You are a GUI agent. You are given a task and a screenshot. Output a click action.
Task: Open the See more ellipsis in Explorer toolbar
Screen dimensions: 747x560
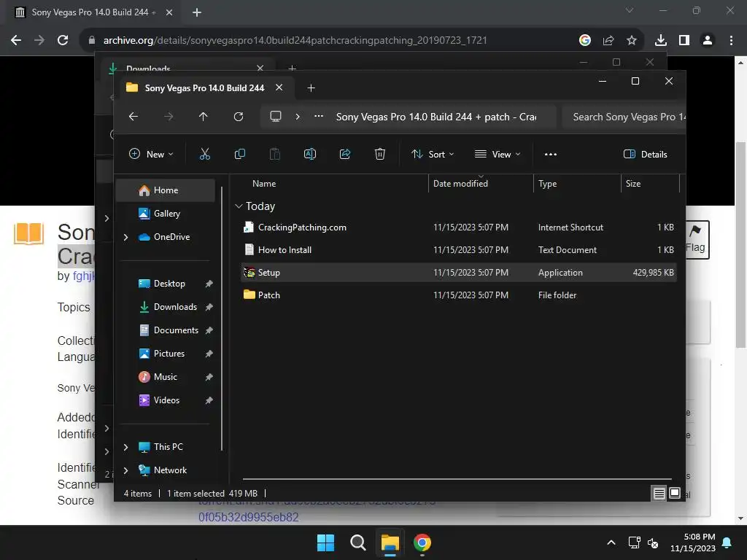(x=551, y=154)
